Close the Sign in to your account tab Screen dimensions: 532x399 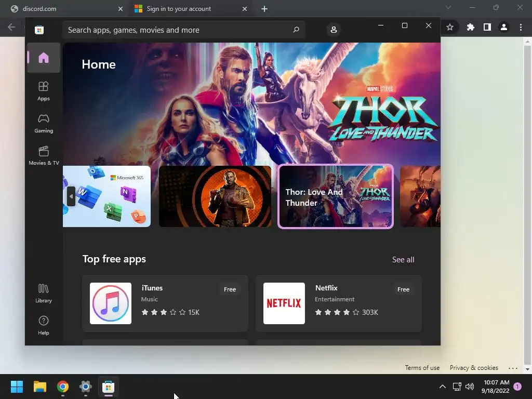(x=245, y=9)
